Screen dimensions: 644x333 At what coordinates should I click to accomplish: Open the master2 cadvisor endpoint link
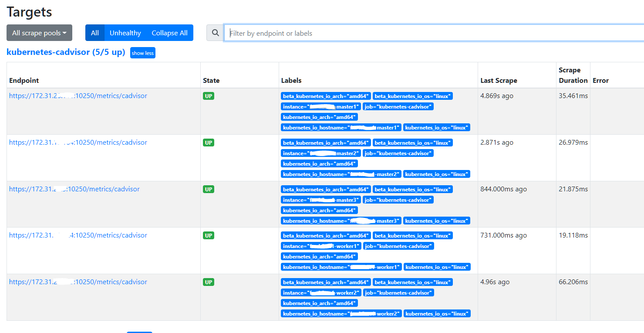tap(78, 143)
